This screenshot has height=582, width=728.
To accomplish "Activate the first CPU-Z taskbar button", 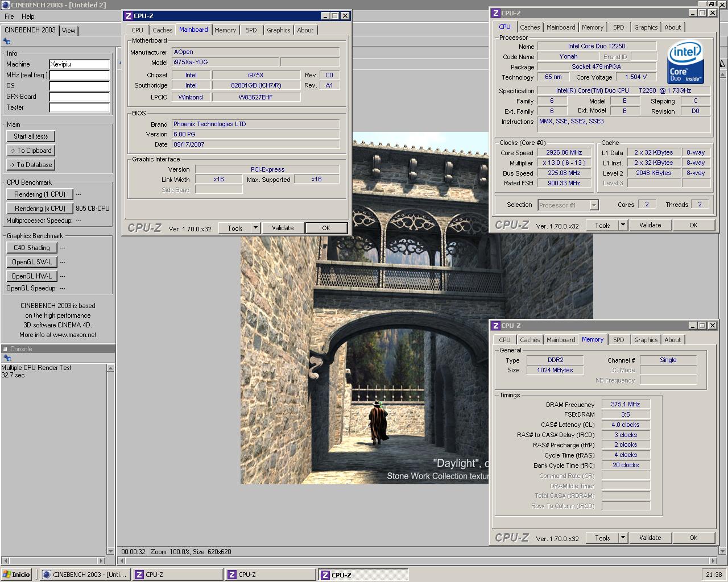I will click(x=177, y=575).
